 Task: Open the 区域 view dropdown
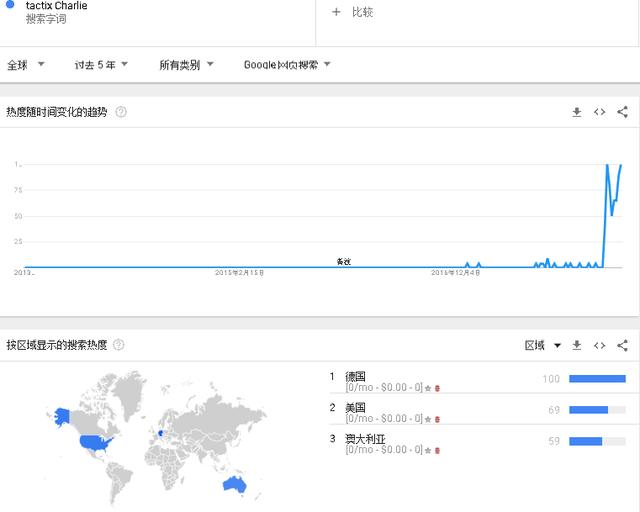point(542,345)
